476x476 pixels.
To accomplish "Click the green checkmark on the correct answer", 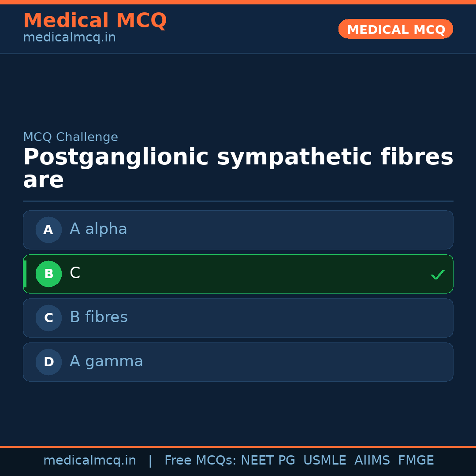I will point(437,275).
